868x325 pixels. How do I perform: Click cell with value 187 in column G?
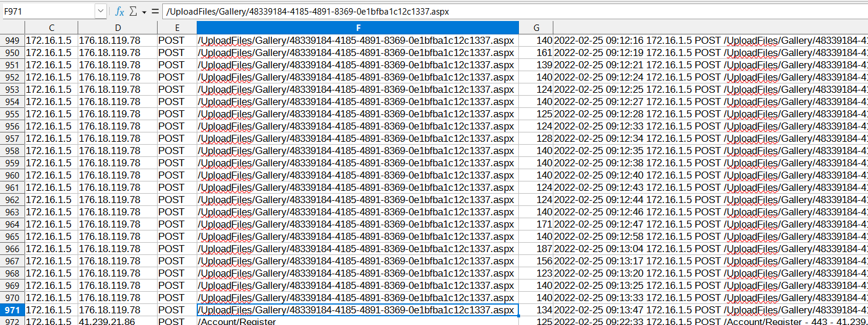click(536, 249)
